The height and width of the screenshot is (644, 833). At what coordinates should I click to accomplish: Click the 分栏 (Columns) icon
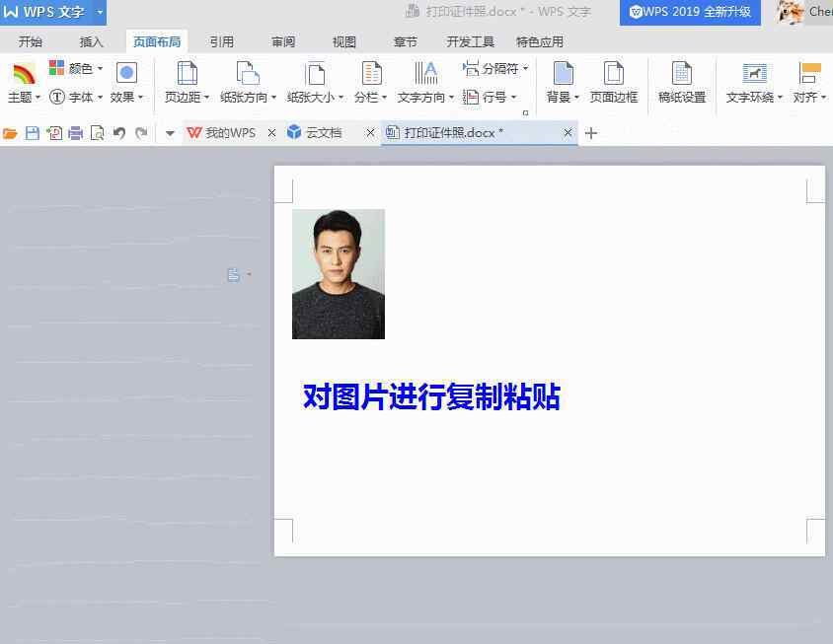[371, 73]
